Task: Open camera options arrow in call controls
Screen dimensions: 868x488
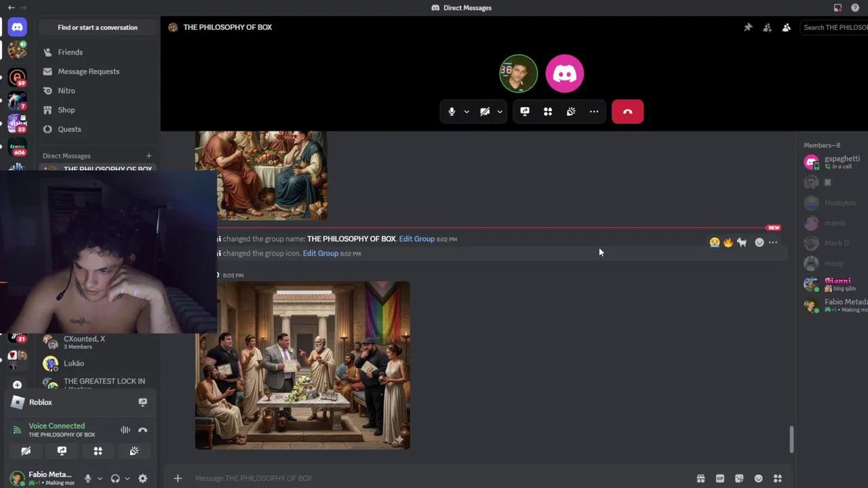Action: click(500, 112)
